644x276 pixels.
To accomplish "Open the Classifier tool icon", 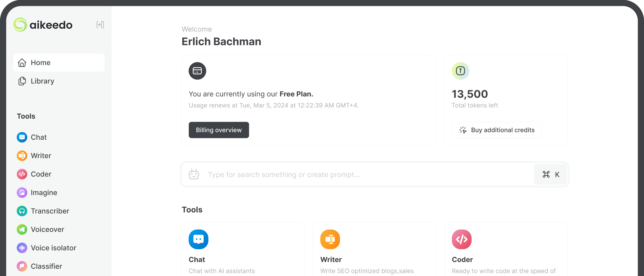I will [x=22, y=266].
